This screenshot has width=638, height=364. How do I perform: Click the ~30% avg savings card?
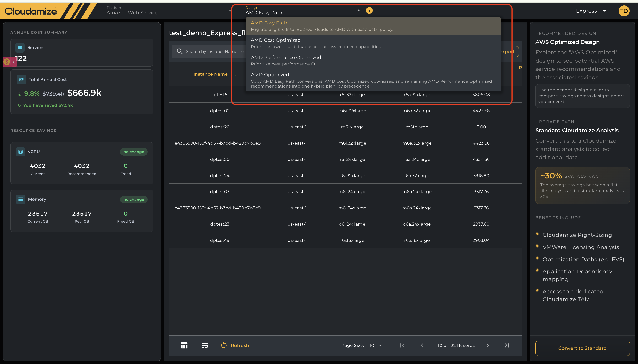click(582, 185)
